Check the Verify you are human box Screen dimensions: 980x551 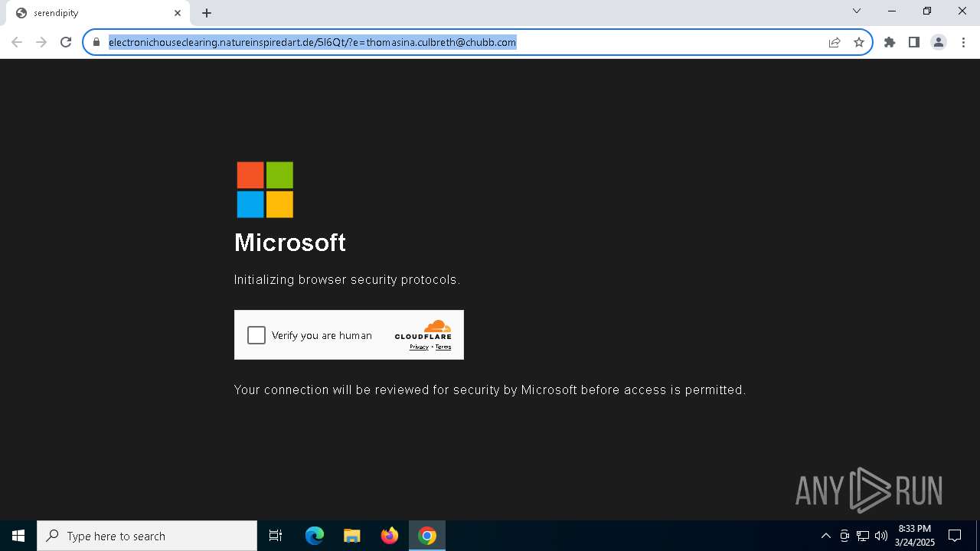click(256, 335)
